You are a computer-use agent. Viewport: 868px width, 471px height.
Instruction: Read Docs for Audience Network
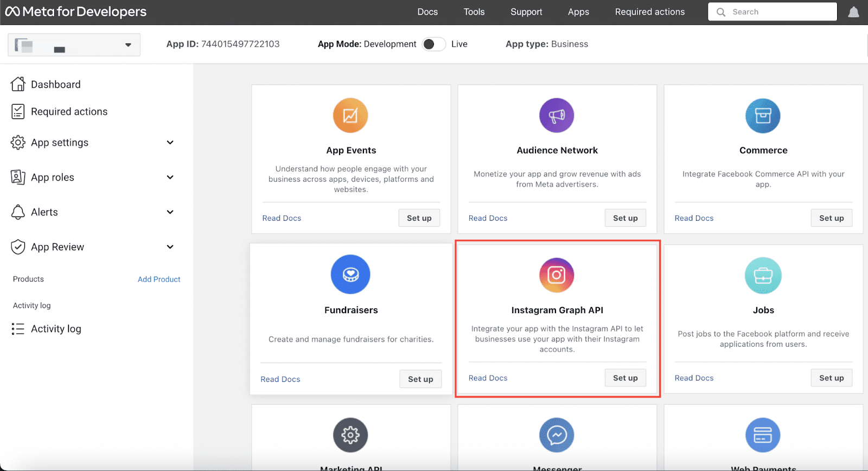tap(488, 218)
